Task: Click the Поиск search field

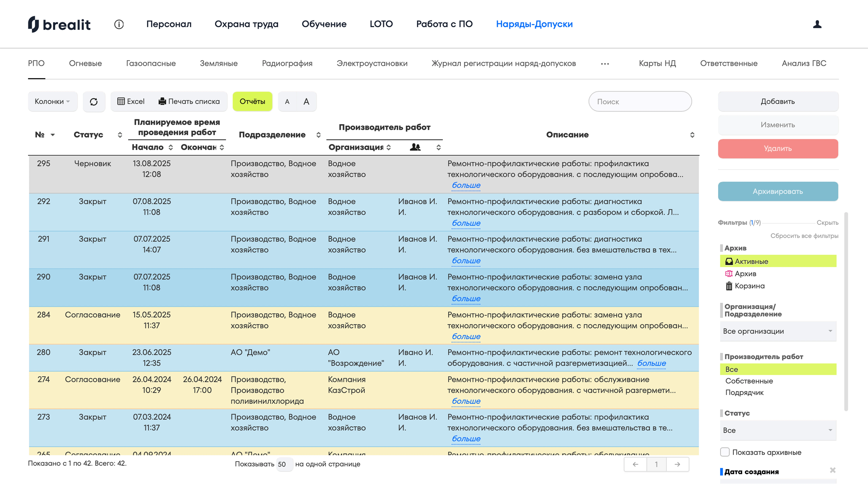Action: [640, 102]
